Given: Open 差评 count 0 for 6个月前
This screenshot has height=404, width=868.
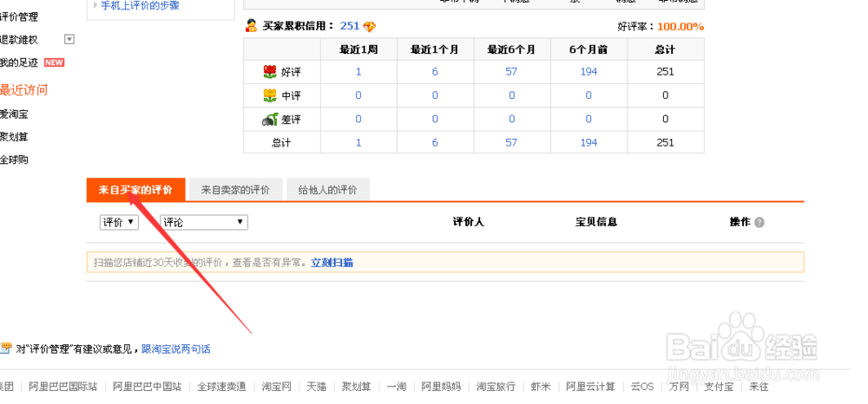Looking at the screenshot, I should click(x=589, y=120).
